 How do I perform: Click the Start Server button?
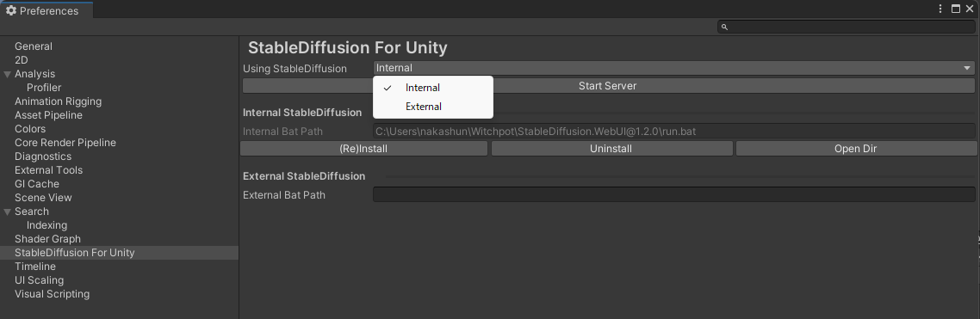[x=608, y=85]
